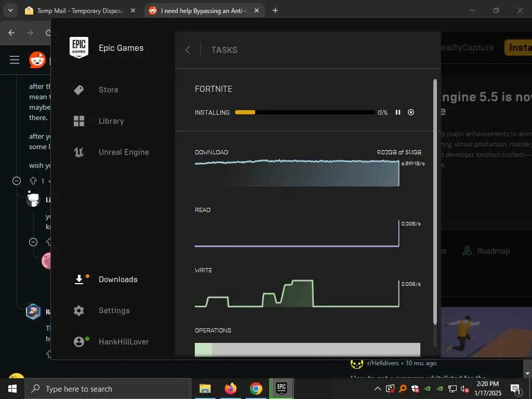
Task: Close the Temp Mail tab
Action: click(x=133, y=10)
